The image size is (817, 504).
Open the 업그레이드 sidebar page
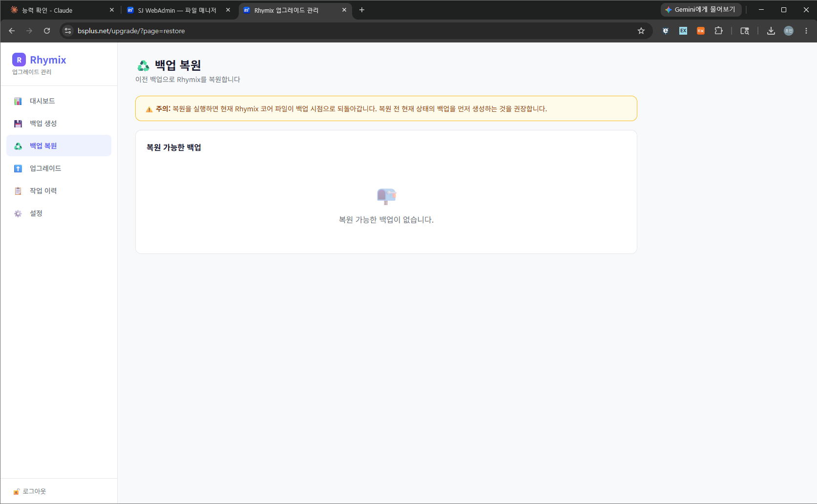[x=59, y=168]
